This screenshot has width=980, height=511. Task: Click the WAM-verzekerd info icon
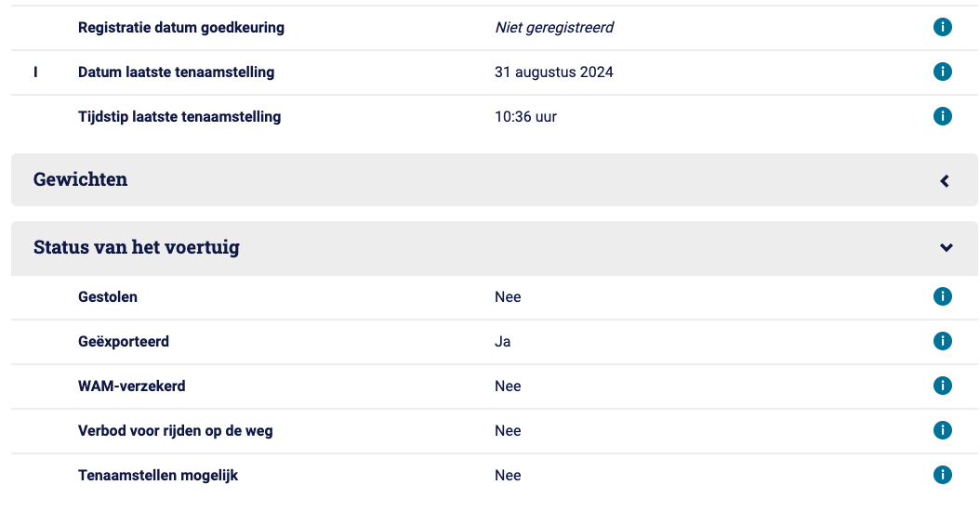click(943, 386)
